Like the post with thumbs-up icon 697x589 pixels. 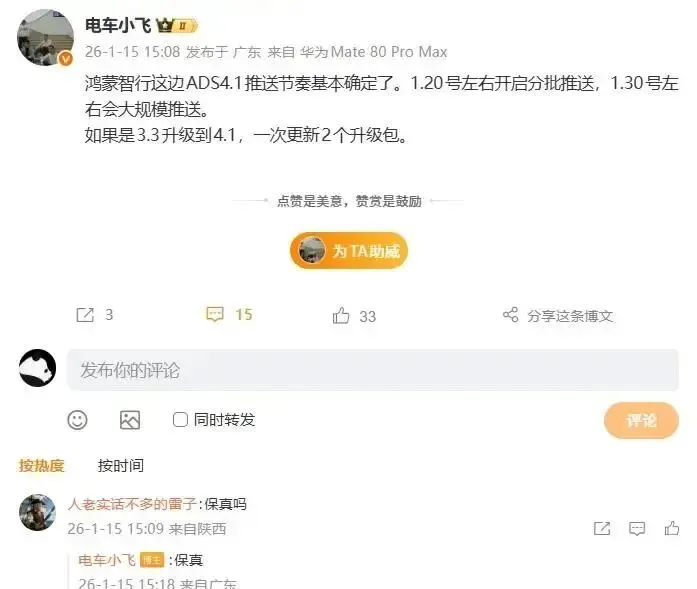(341, 315)
